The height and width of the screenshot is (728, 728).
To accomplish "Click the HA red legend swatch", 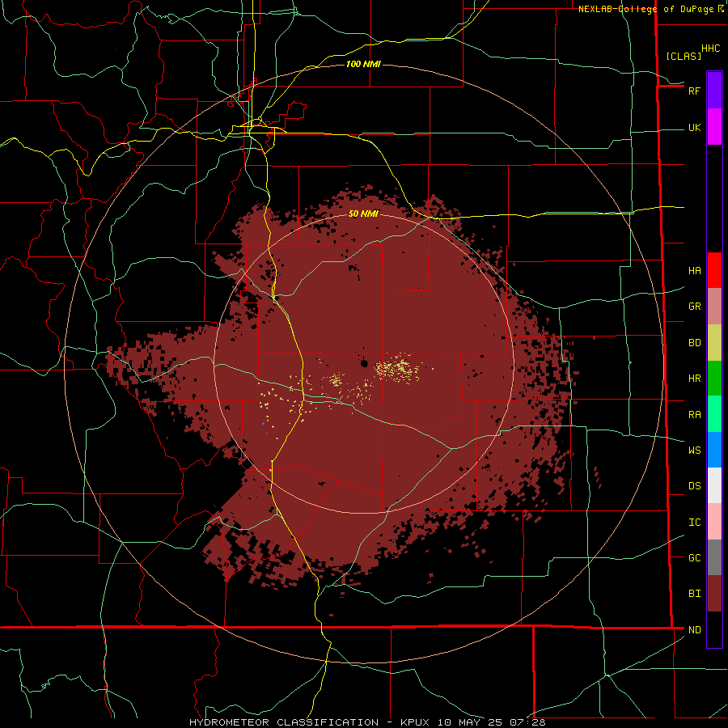I will (714, 270).
